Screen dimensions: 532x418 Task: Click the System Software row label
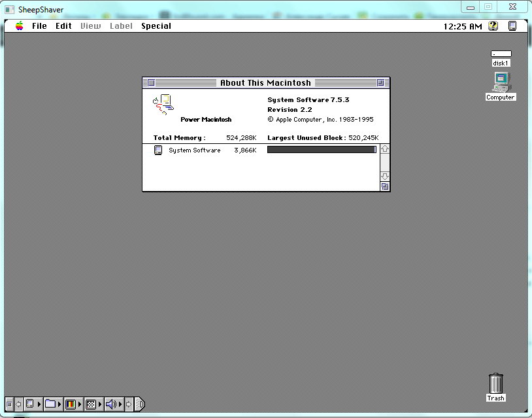tap(194, 150)
